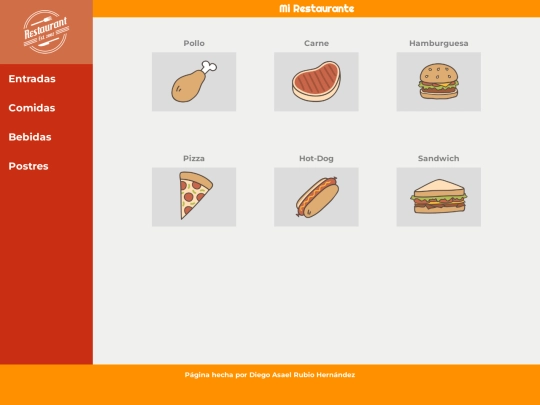This screenshot has width=540, height=405.
Task: Pick the Pizza slice icon
Action: 195,195
